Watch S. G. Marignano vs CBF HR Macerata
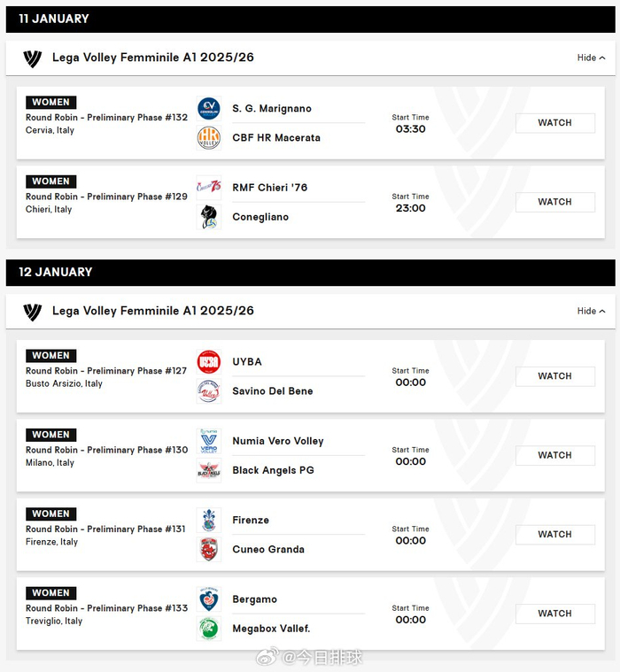Image resolution: width=620 pixels, height=672 pixels. tap(554, 123)
